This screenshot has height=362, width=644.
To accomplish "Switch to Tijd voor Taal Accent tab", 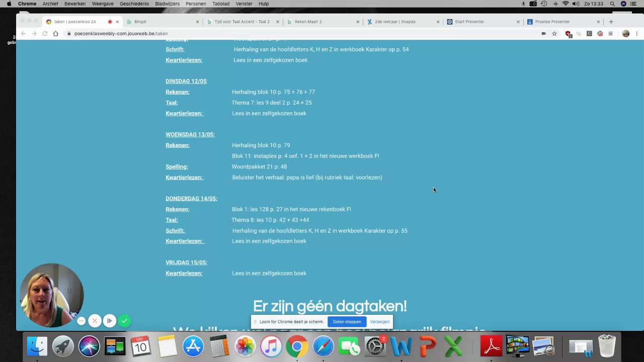I will coord(242,22).
